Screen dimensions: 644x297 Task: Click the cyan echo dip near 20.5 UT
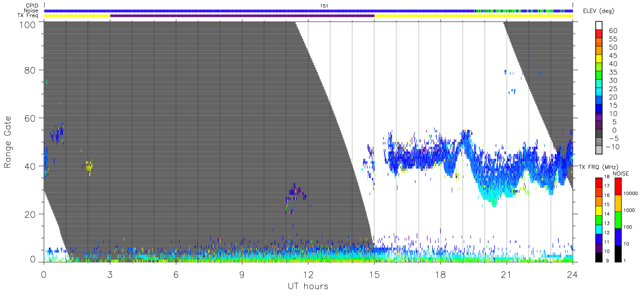click(493, 197)
